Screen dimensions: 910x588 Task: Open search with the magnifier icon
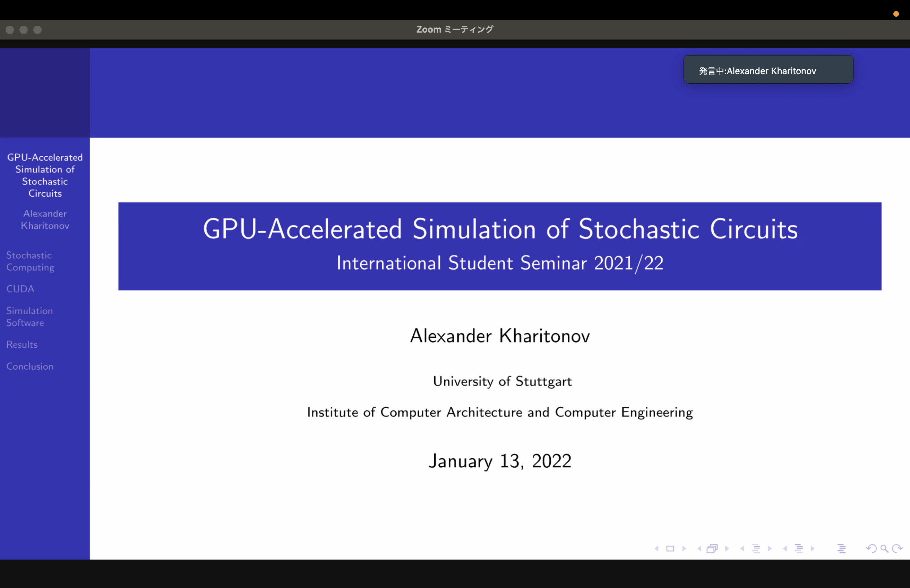click(884, 549)
